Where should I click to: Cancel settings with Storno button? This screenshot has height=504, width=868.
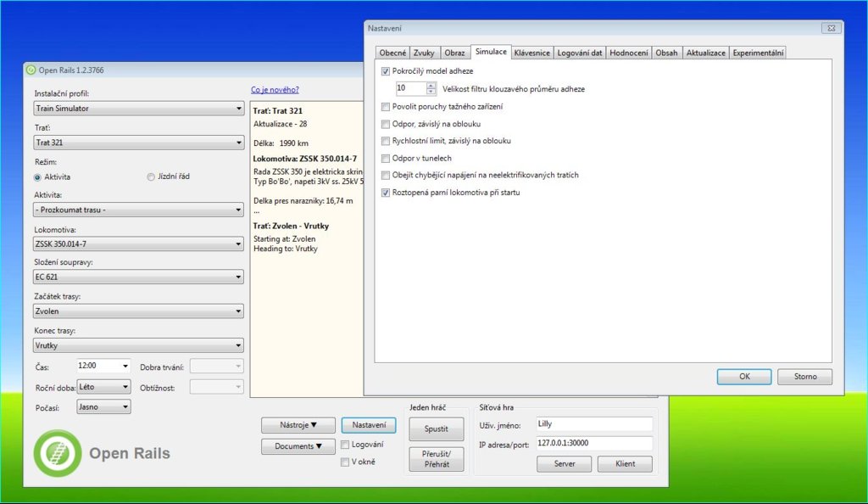pyautogui.click(x=805, y=377)
